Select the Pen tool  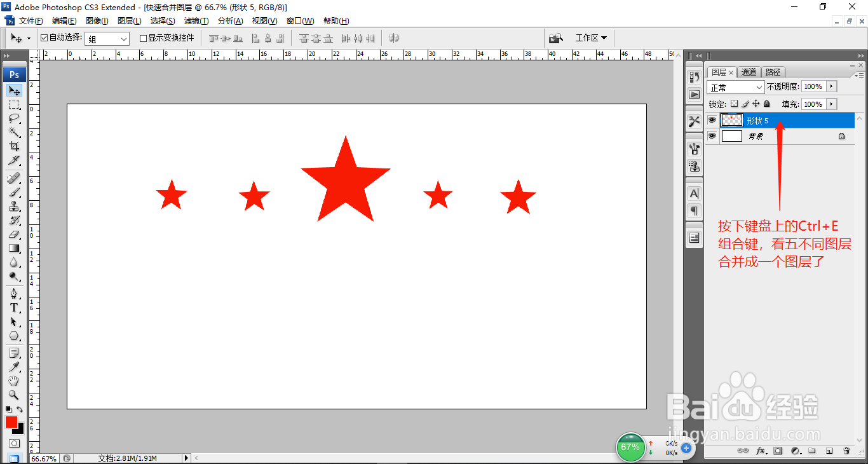(14, 294)
